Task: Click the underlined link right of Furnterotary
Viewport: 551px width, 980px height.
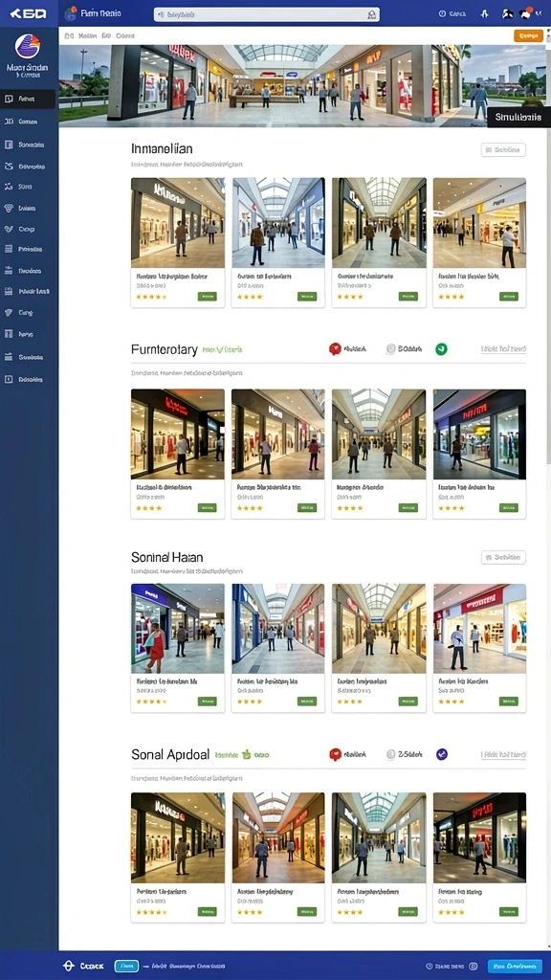Action: coord(503,348)
